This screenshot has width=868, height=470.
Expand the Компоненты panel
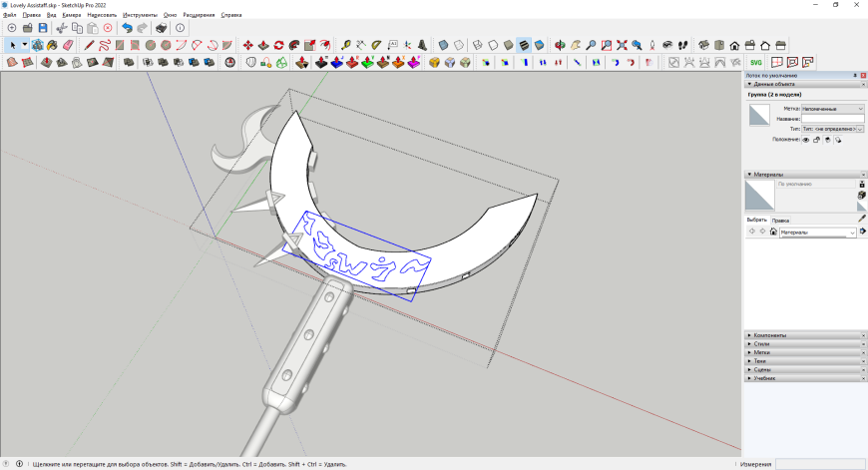click(805, 335)
